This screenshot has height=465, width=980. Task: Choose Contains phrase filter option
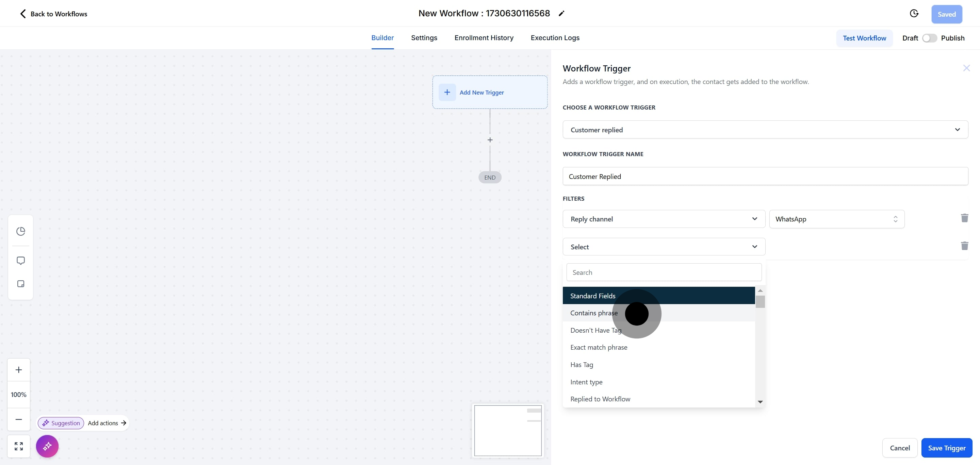tap(593, 313)
